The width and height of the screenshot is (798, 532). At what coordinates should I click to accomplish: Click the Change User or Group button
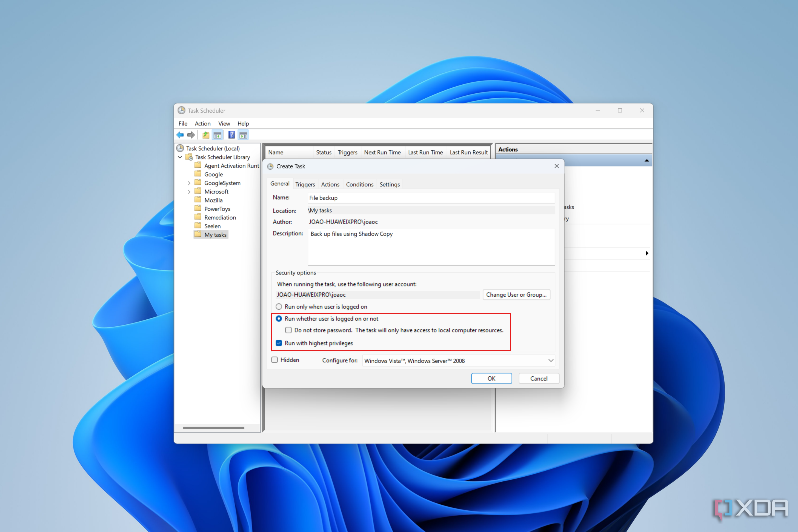click(x=516, y=294)
